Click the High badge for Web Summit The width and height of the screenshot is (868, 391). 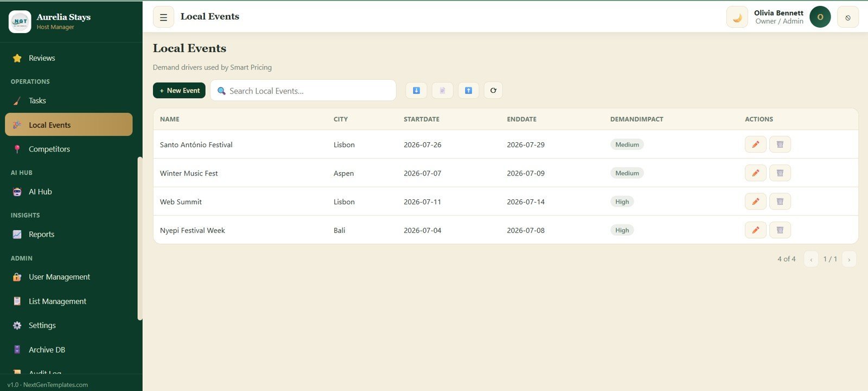[x=622, y=201]
